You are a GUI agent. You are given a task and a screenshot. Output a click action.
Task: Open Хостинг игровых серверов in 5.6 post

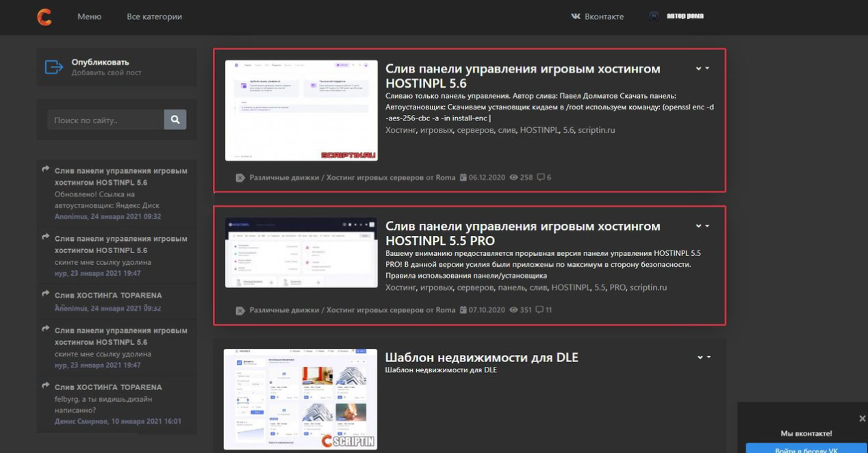pyautogui.click(x=375, y=177)
